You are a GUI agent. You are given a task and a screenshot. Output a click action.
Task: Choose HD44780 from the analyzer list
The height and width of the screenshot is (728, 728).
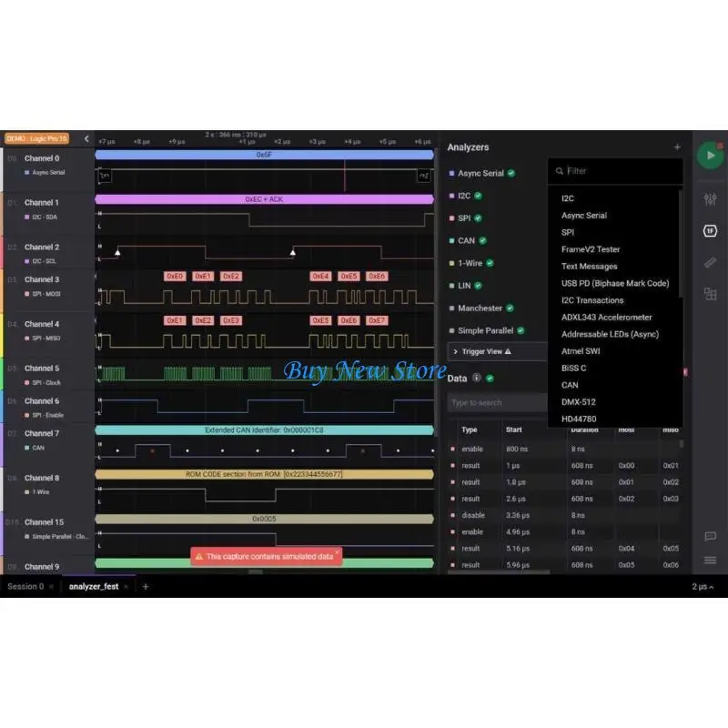coord(579,419)
